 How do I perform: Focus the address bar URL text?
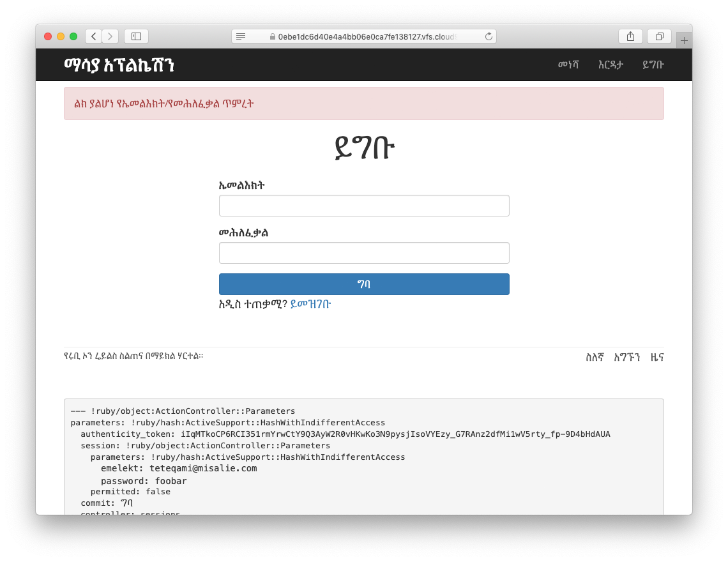tap(367, 36)
